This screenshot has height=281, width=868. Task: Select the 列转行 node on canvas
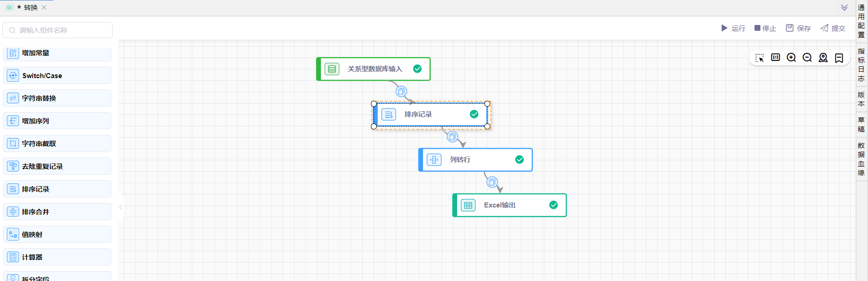475,160
